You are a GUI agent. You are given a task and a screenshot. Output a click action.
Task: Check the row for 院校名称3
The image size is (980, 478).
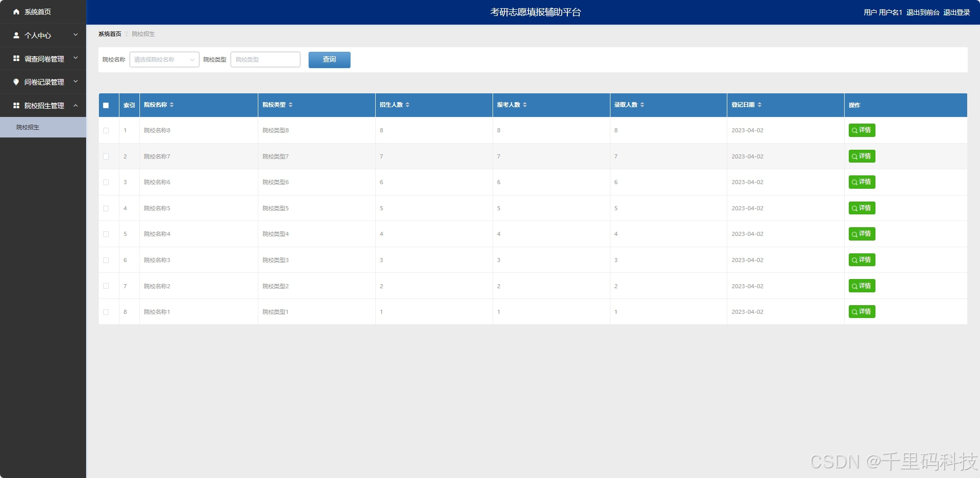pos(106,260)
